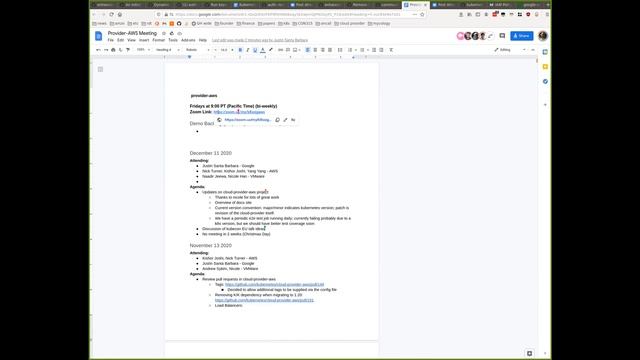640x360 pixels.
Task: Move the document to a folder
Action: click(172, 33)
